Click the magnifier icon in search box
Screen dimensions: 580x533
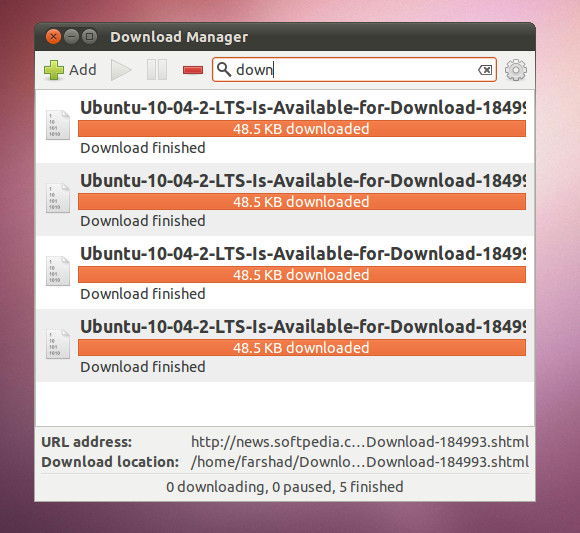tap(223, 69)
